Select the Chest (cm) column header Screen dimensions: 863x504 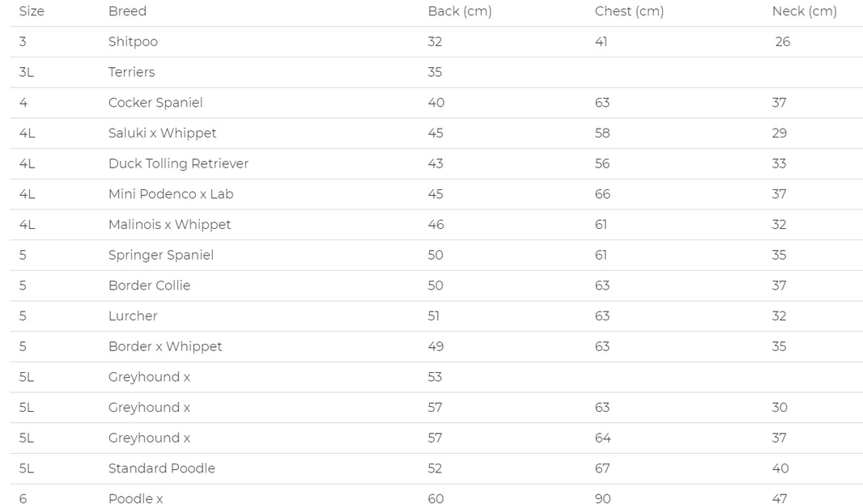point(628,11)
